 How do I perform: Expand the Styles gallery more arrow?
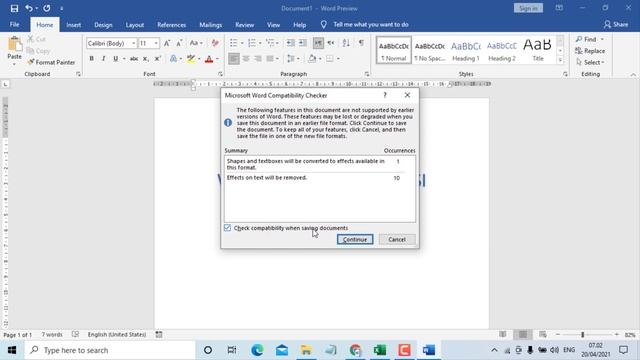560,60
